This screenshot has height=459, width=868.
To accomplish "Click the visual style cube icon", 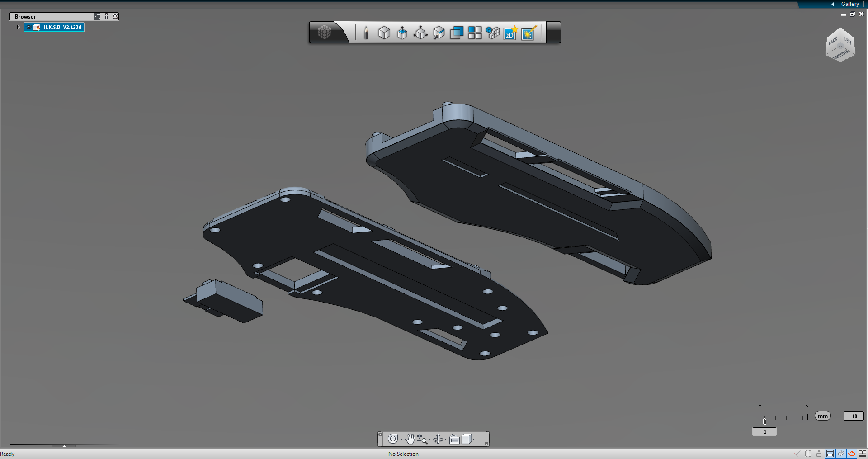I will (466, 439).
